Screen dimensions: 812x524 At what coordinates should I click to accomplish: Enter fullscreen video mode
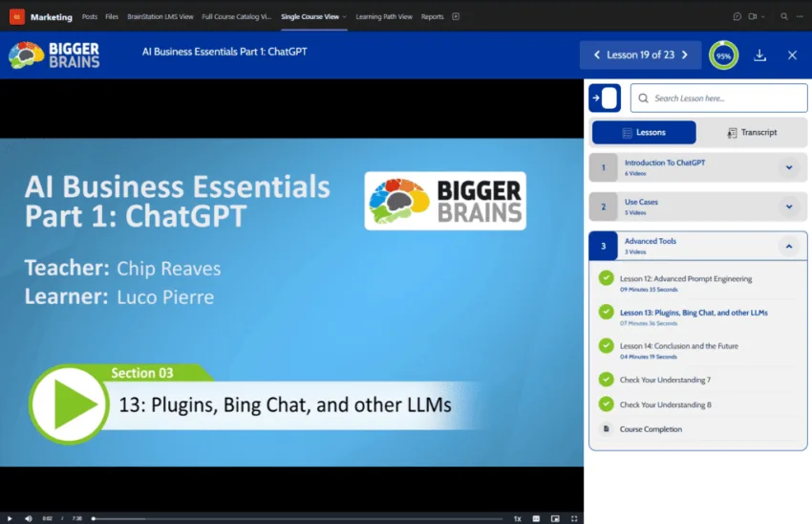click(x=574, y=518)
